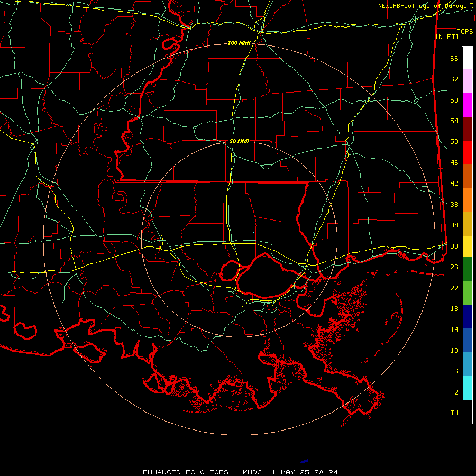The height and width of the screenshot is (476, 476).
Task: Click the 11 MAY 25 date text
Action: click(x=288, y=472)
